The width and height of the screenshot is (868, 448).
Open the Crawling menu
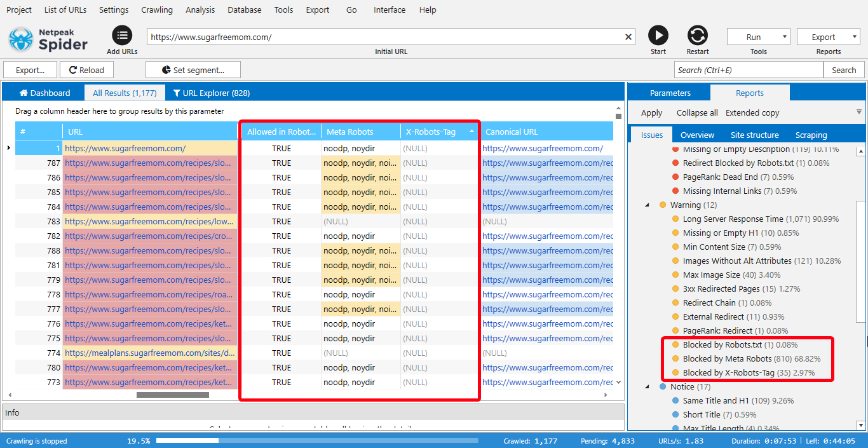pos(157,10)
